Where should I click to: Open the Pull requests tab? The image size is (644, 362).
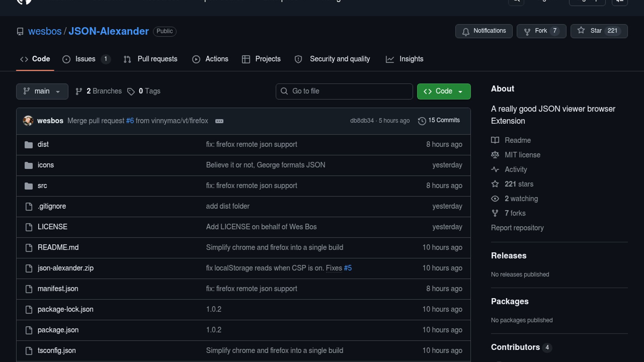click(157, 59)
